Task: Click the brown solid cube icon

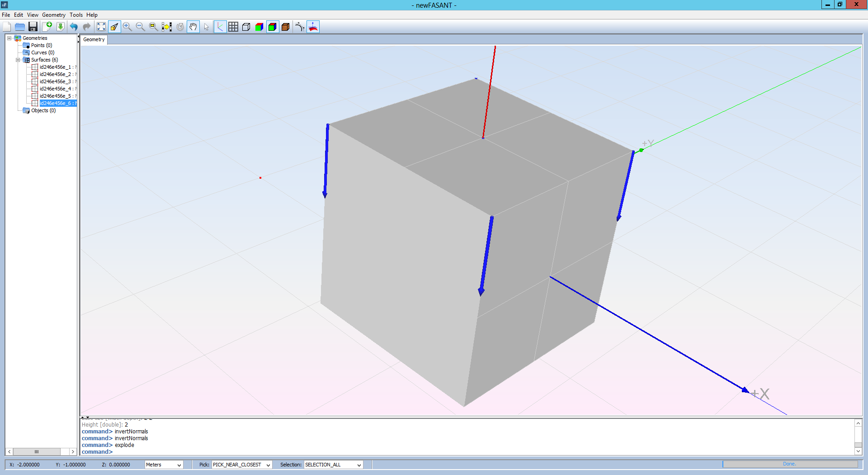Action: (286, 27)
